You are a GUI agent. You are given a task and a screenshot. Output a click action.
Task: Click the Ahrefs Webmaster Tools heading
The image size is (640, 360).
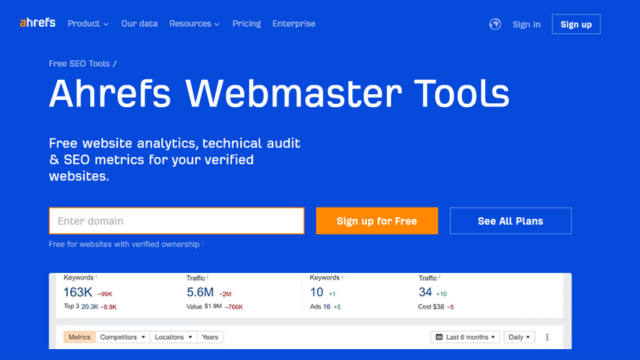click(x=279, y=94)
